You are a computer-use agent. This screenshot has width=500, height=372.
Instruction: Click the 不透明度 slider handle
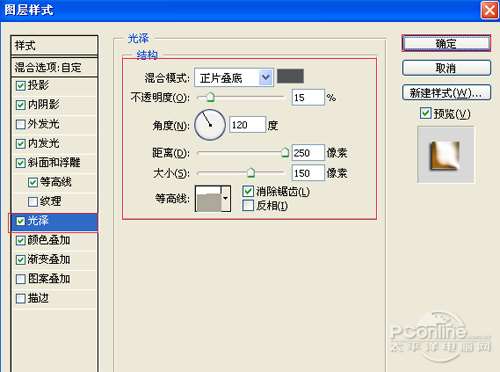(210, 97)
